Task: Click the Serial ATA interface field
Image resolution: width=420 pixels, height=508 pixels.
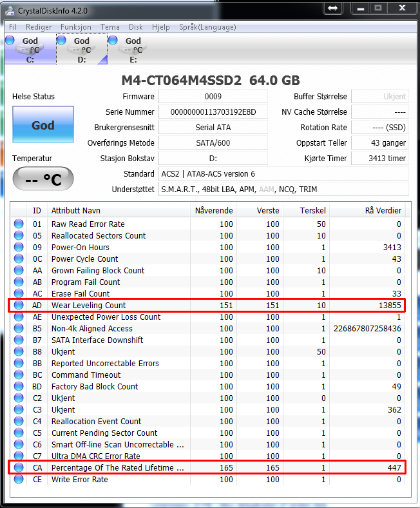Action: 213,128
